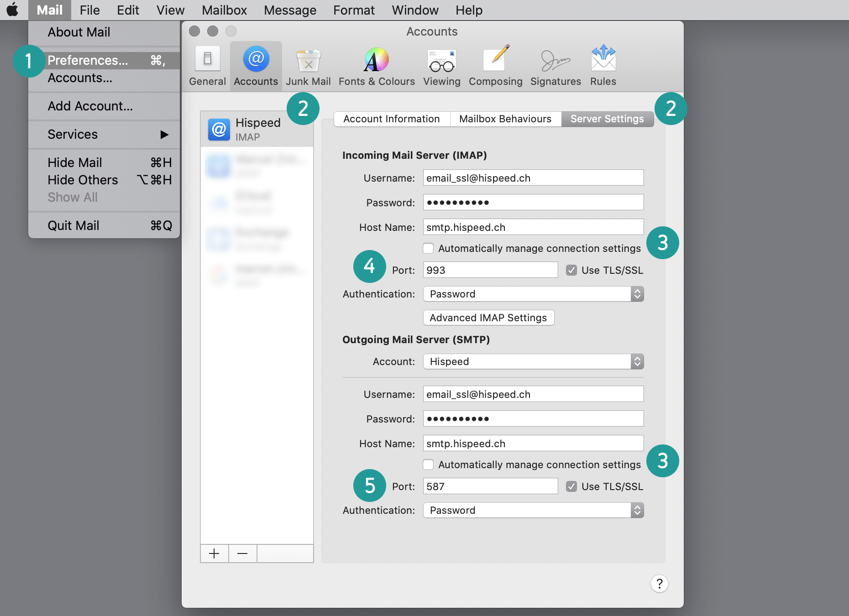The width and height of the screenshot is (849, 616).
Task: Open the Message menu
Action: tap(290, 10)
